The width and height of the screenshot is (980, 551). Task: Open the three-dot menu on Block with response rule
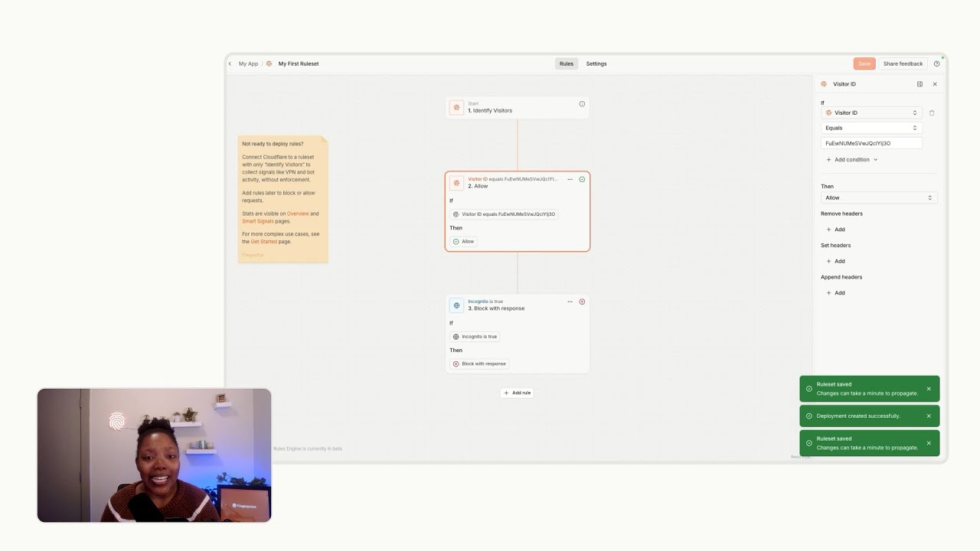click(570, 302)
